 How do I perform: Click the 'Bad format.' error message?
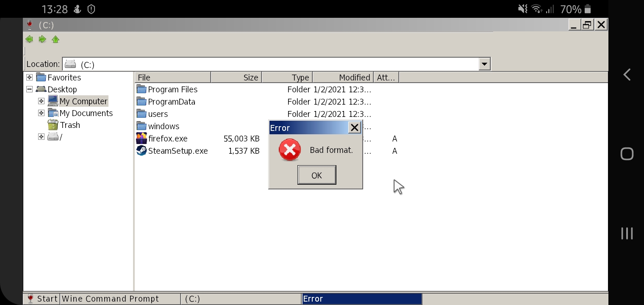(x=331, y=150)
